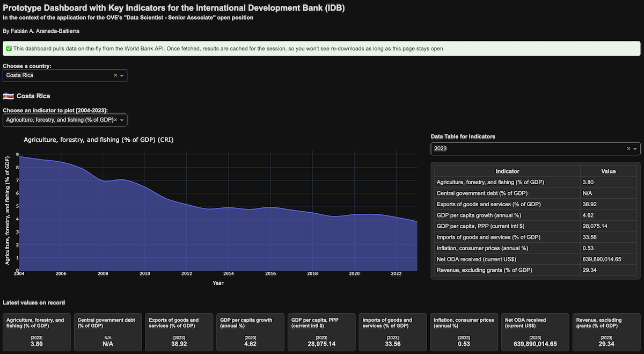Click the Costa Rica flag icon
This screenshot has height=354, width=644.
pyautogui.click(x=8, y=96)
